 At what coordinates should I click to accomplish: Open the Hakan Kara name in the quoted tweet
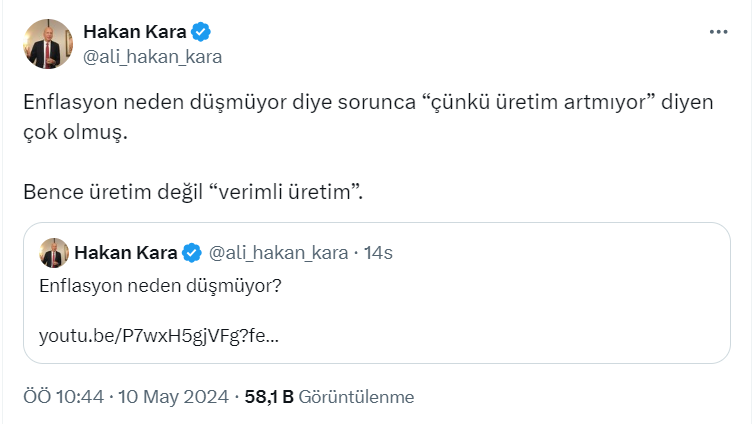[x=126, y=253]
